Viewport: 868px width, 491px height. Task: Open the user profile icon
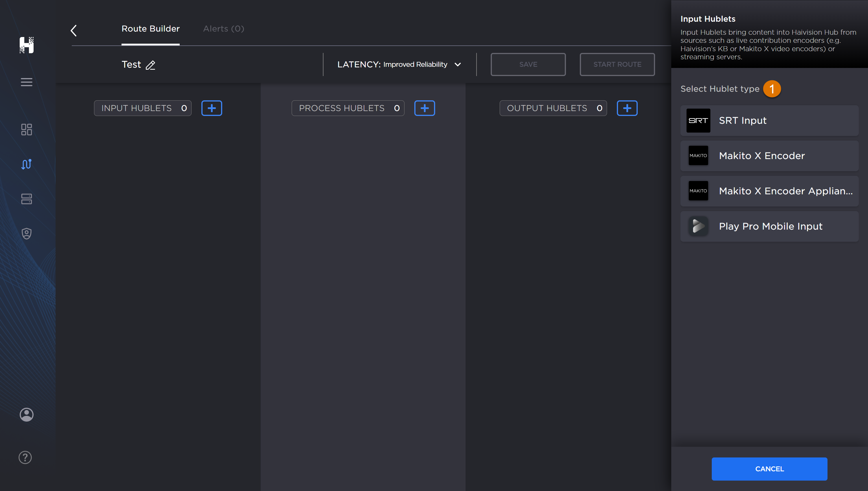tap(27, 414)
